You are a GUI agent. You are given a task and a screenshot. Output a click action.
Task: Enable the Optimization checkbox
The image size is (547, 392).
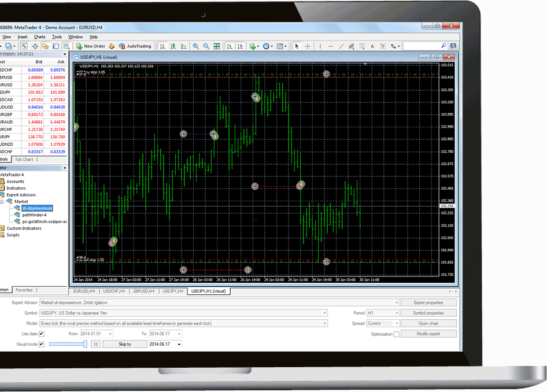tap(396, 334)
